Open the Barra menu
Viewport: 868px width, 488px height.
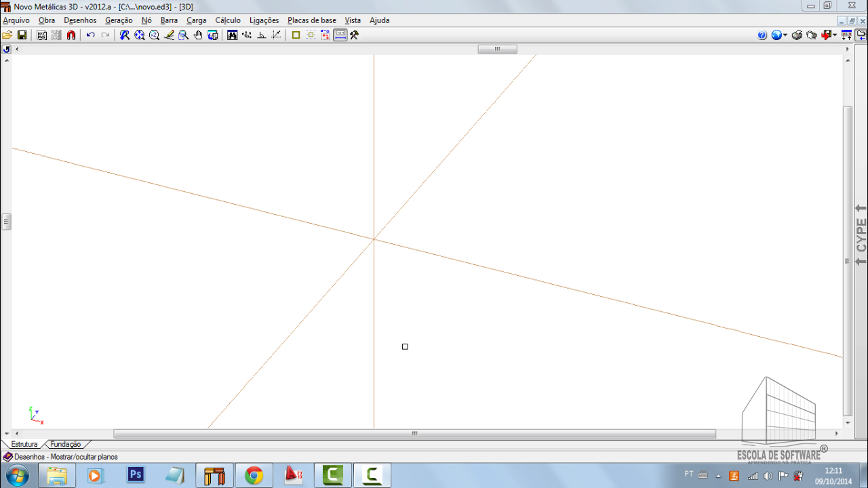pos(169,20)
